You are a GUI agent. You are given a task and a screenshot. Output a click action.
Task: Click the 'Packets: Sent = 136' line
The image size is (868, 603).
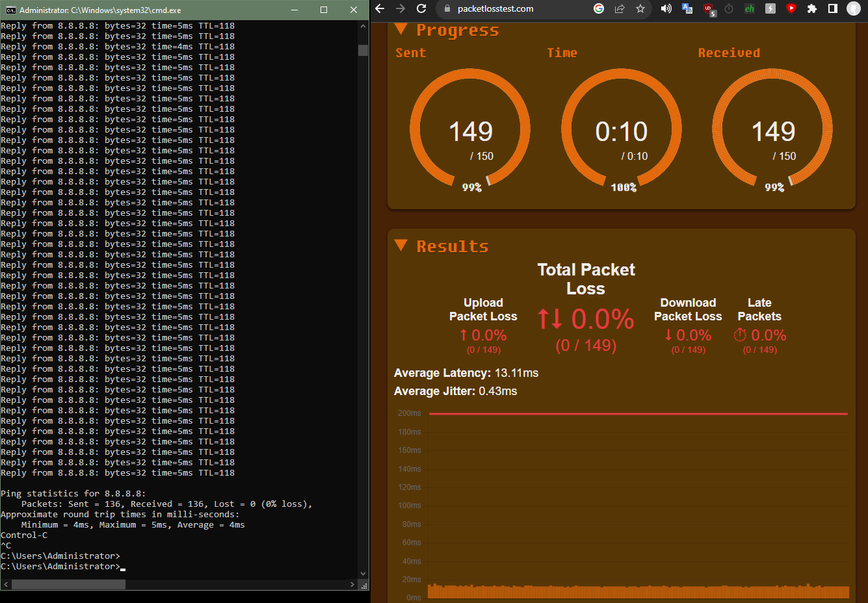click(167, 504)
